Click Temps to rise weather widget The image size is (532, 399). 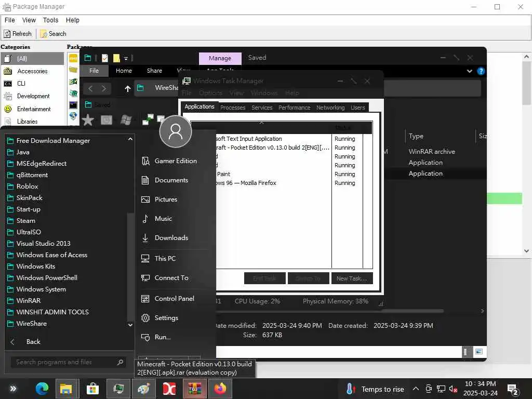pos(375,389)
